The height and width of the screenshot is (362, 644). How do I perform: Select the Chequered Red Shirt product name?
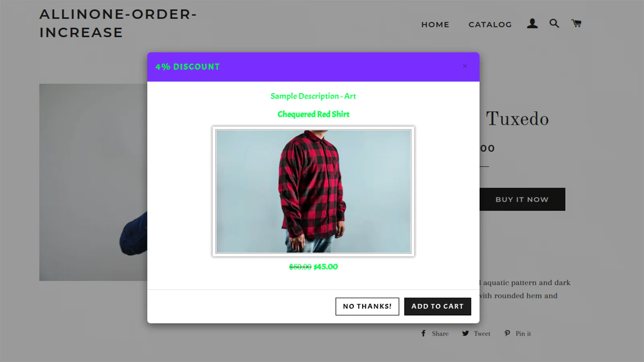pos(314,114)
